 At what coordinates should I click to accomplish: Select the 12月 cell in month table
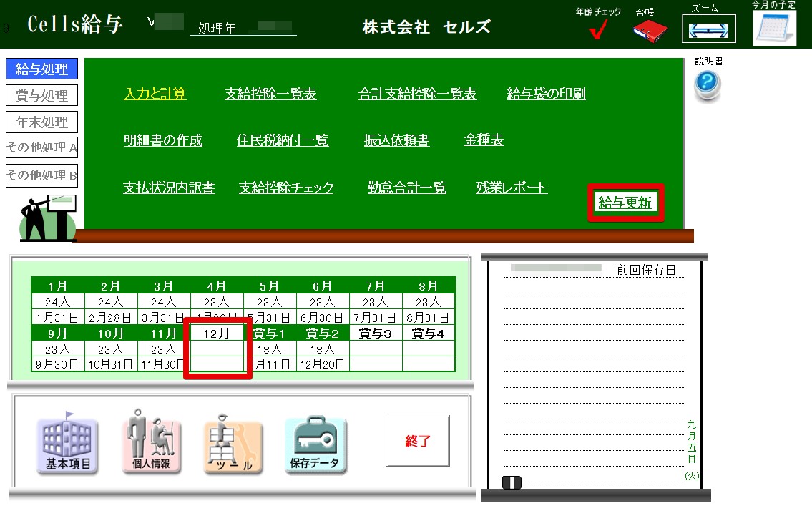217,334
